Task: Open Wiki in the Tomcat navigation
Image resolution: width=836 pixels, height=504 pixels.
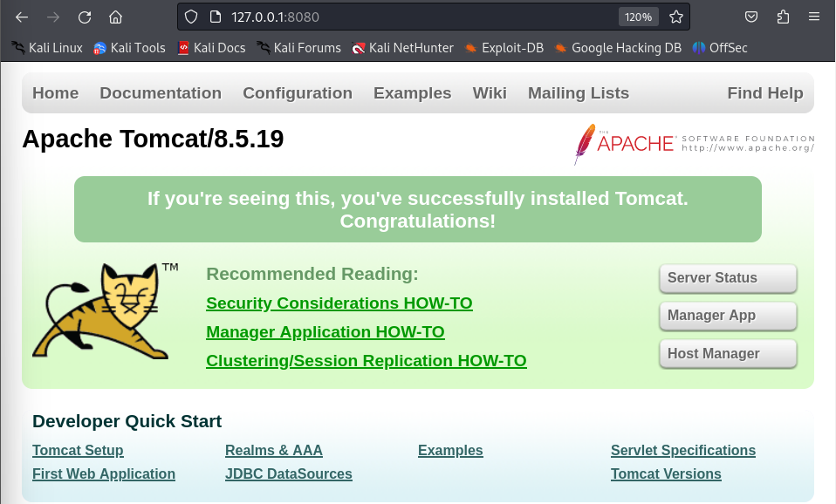Action: 490,93
